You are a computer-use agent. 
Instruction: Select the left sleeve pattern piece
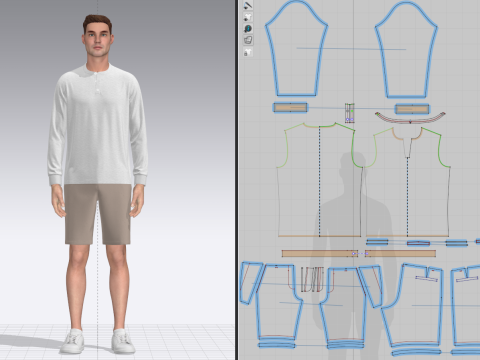click(296, 50)
